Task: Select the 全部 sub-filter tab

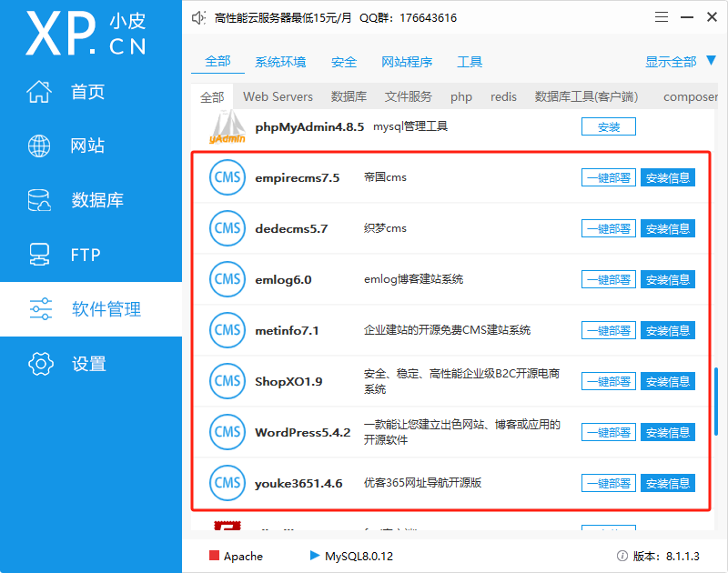Action: (212, 97)
